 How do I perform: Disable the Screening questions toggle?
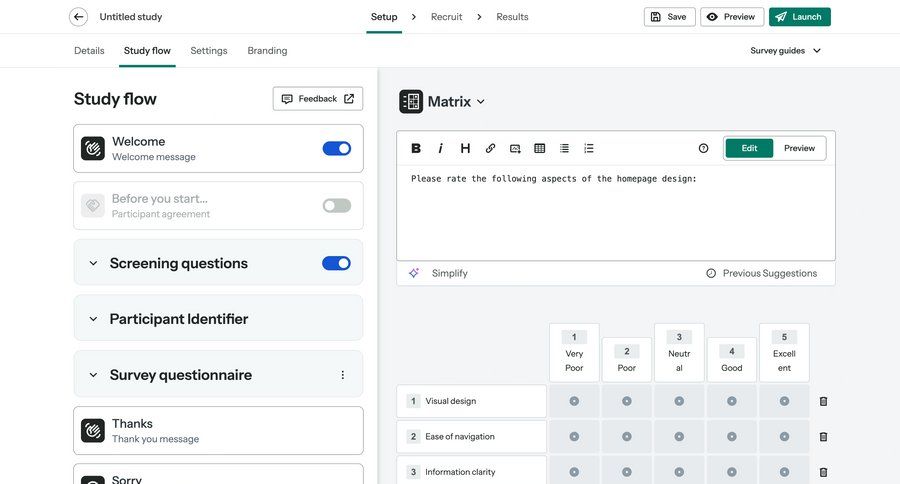(x=337, y=263)
